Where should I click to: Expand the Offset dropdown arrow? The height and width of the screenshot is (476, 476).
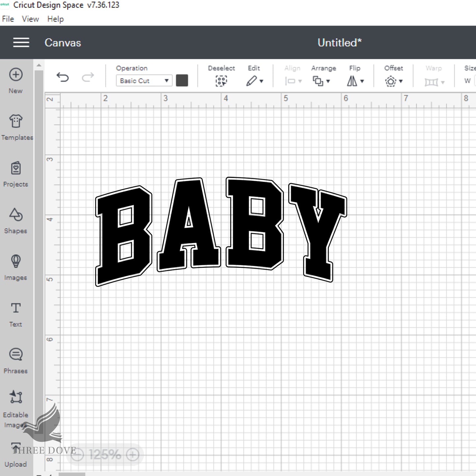[401, 81]
